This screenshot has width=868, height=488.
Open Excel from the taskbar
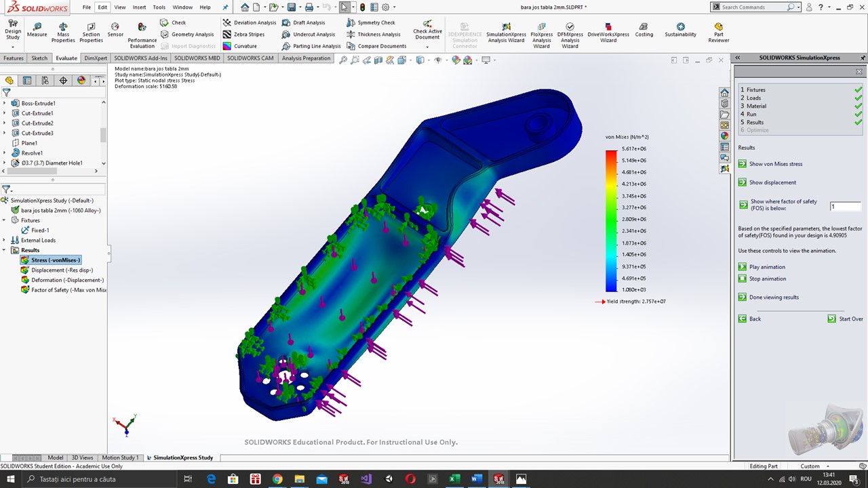pos(454,479)
